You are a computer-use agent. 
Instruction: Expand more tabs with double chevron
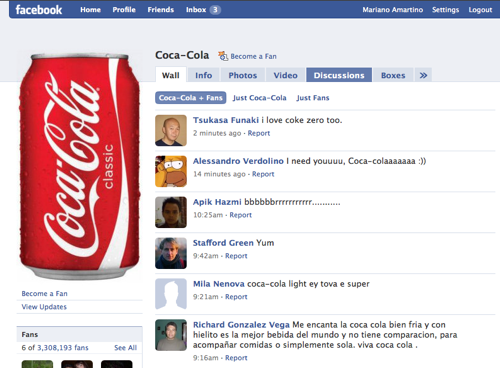pos(423,75)
